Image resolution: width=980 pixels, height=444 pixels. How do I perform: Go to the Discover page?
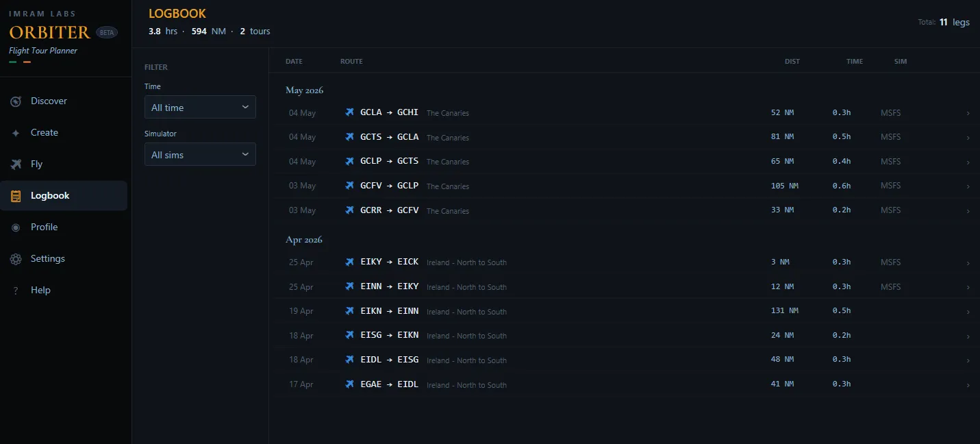tap(64, 101)
